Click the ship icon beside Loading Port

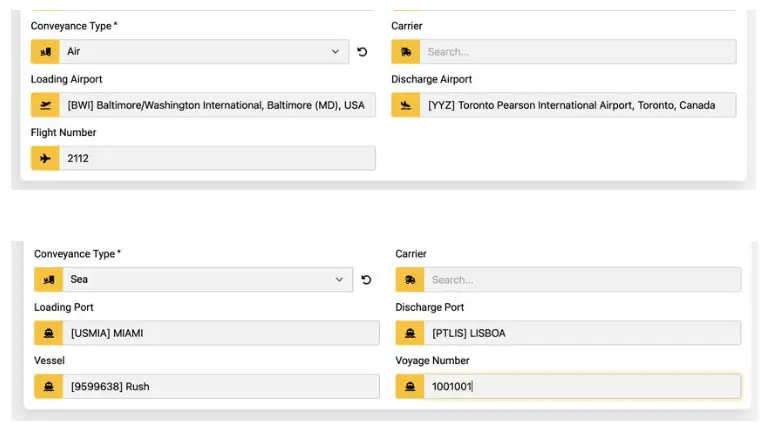48,333
